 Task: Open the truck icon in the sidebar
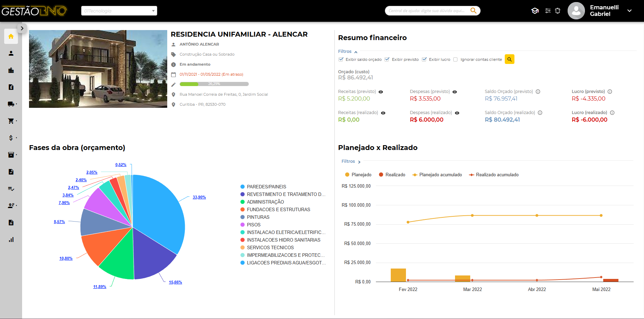(x=11, y=104)
